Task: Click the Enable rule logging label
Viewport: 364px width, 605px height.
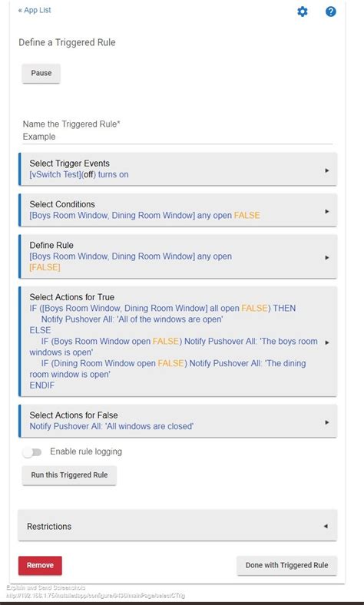Action: 86,451
